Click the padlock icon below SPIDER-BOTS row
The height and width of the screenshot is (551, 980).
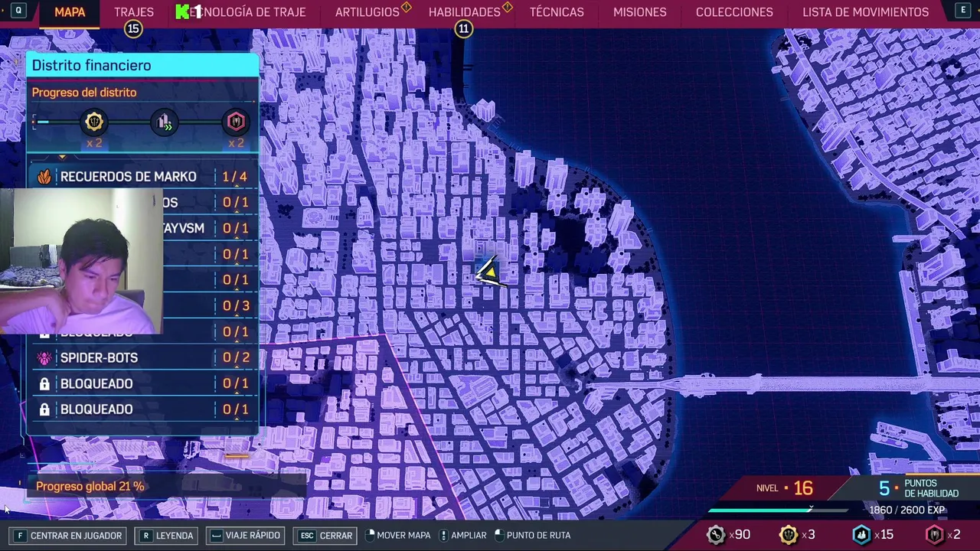coord(44,383)
